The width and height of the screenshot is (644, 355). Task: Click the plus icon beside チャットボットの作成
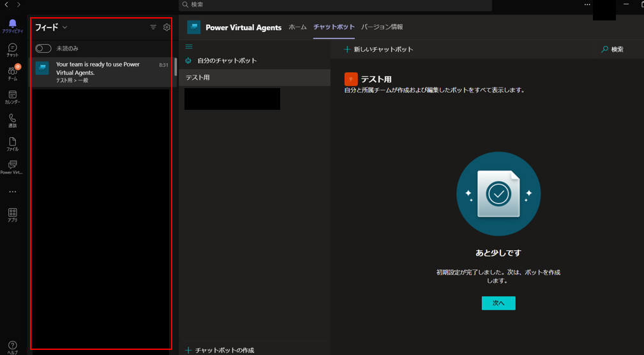188,351
